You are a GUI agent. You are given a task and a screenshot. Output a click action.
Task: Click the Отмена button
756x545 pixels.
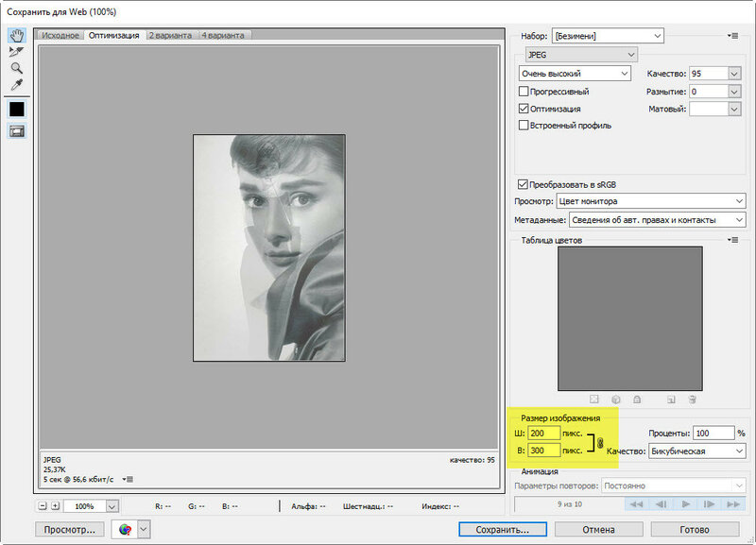tap(599, 529)
